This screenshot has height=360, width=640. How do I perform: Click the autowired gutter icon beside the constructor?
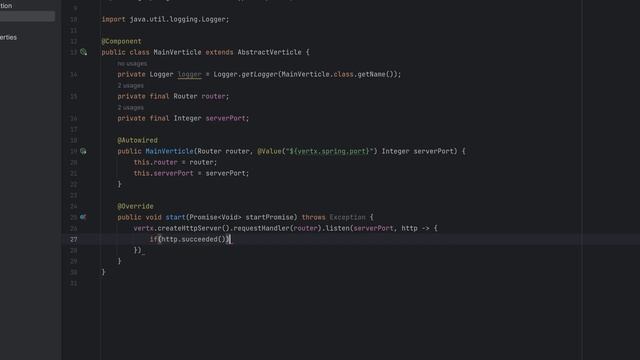[83, 151]
